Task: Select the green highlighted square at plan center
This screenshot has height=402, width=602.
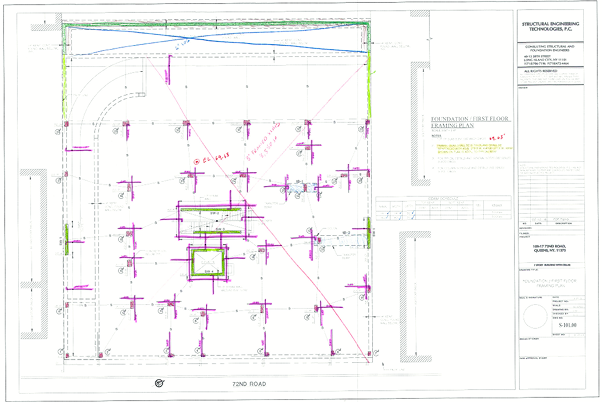Action: point(208,262)
